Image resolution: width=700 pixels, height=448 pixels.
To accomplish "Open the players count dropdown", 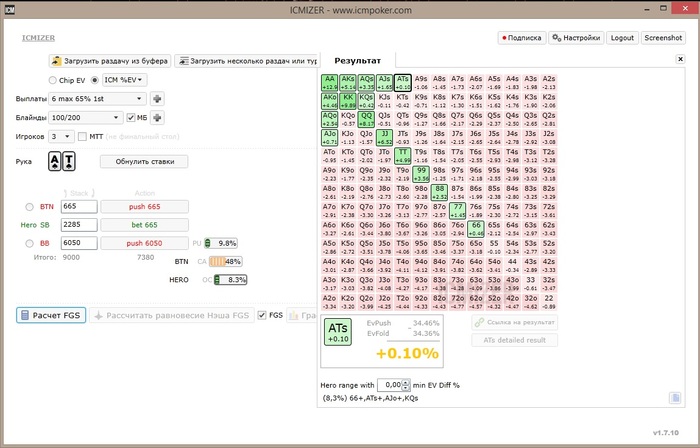I will [61, 136].
